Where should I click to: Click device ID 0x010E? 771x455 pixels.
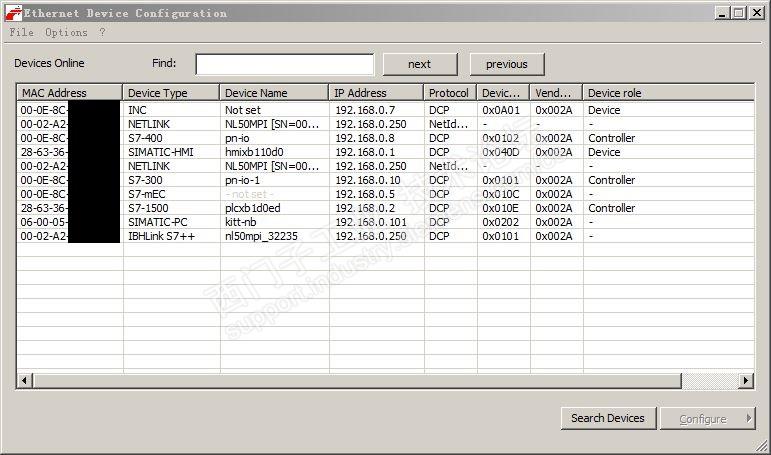click(501, 208)
